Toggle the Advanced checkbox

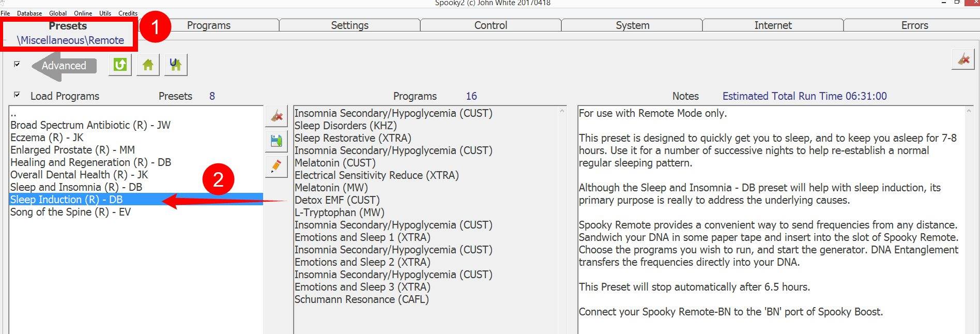point(17,64)
